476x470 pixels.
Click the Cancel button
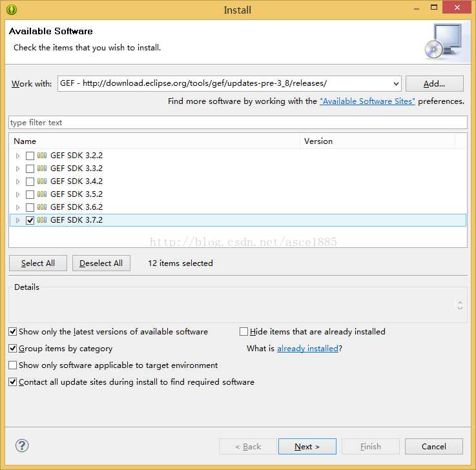[x=434, y=446]
